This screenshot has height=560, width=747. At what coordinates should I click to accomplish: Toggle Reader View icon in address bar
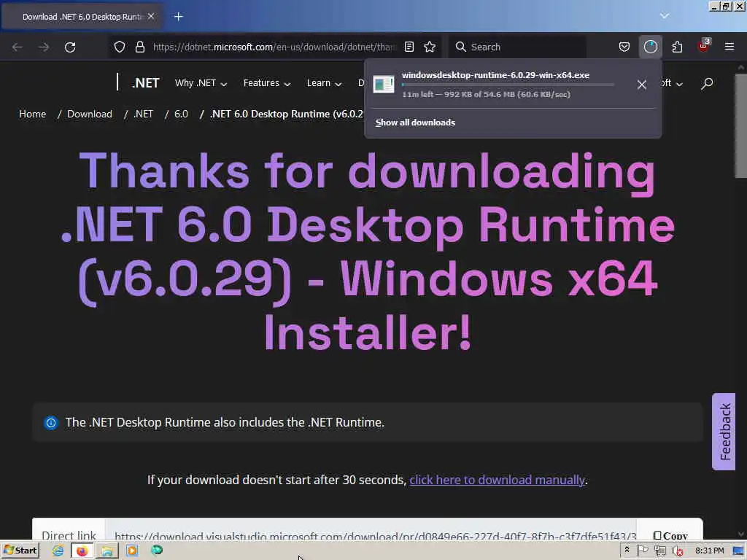pos(409,47)
